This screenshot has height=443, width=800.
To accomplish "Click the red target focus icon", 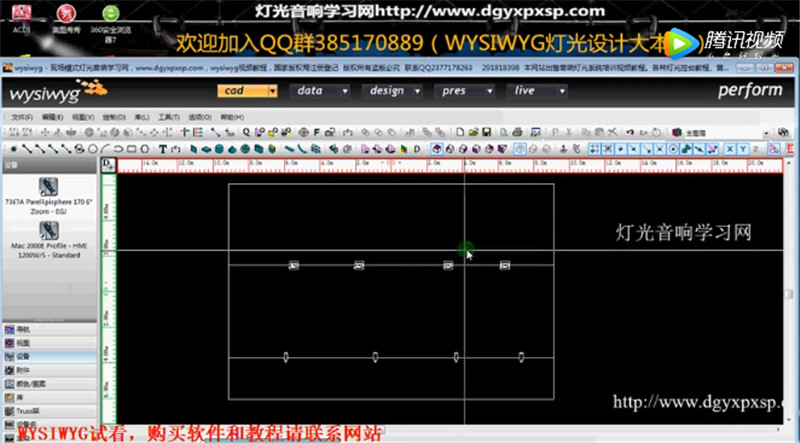I will 303,132.
